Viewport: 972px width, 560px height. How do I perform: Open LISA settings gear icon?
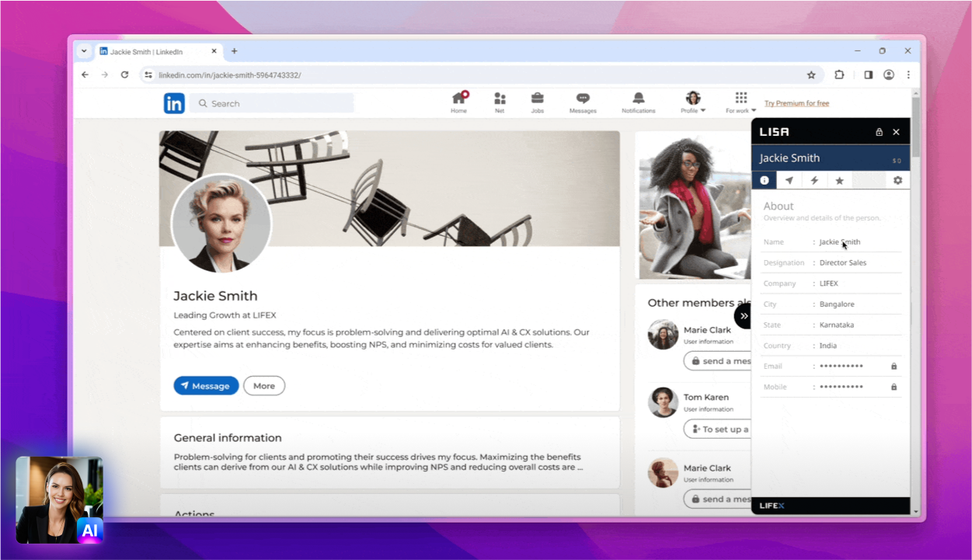(x=897, y=180)
